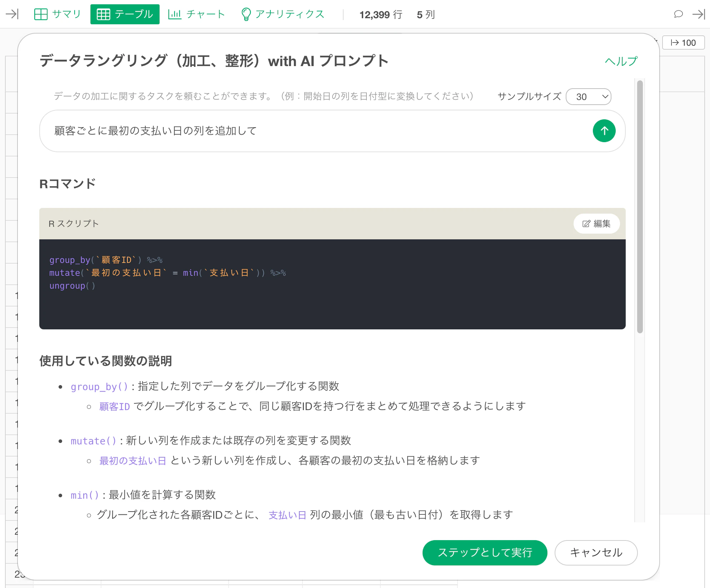Click the 最初の支払い日 term in the mutate explanation
The image size is (710, 588).
point(133,461)
